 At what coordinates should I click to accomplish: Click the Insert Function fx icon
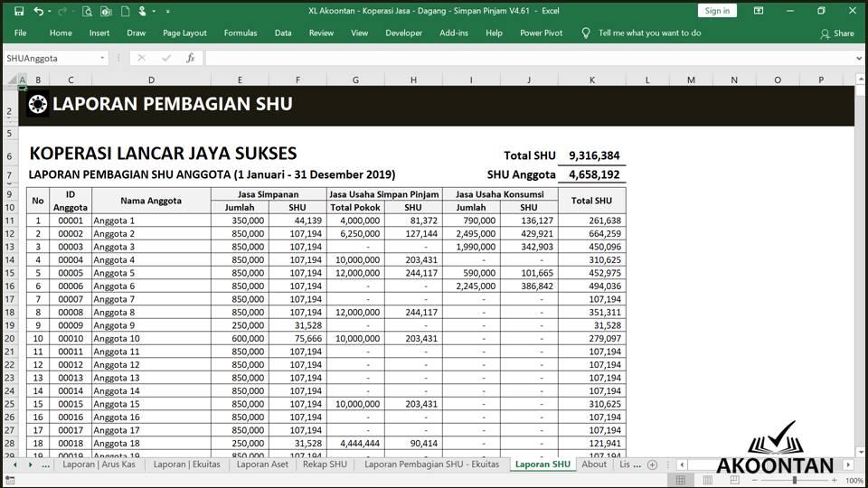191,58
